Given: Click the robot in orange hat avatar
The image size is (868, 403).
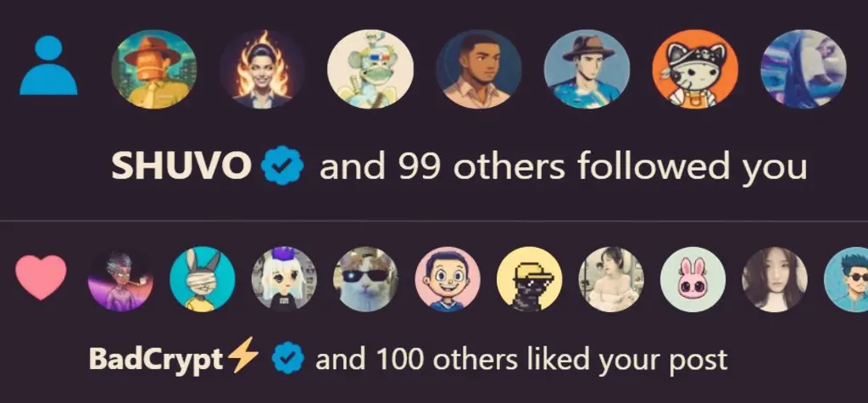Looking at the screenshot, I should (154, 69).
